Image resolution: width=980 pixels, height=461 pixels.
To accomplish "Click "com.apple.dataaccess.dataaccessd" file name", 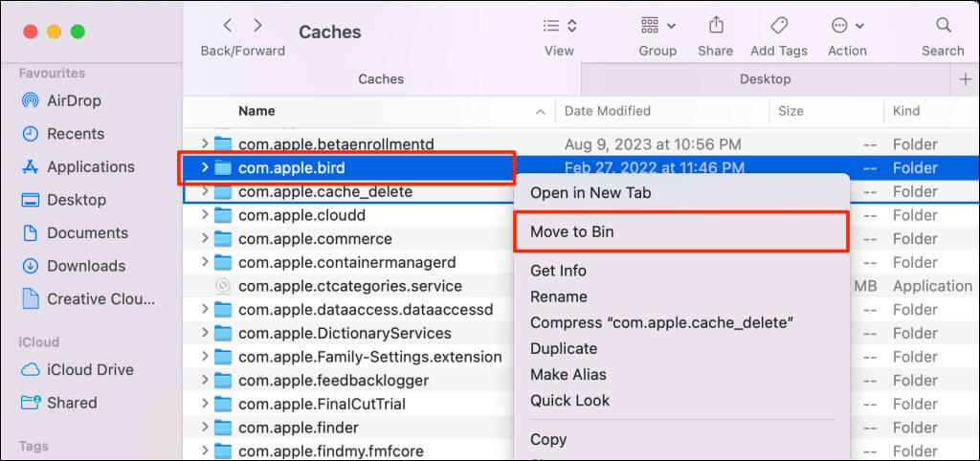I will 366,310.
